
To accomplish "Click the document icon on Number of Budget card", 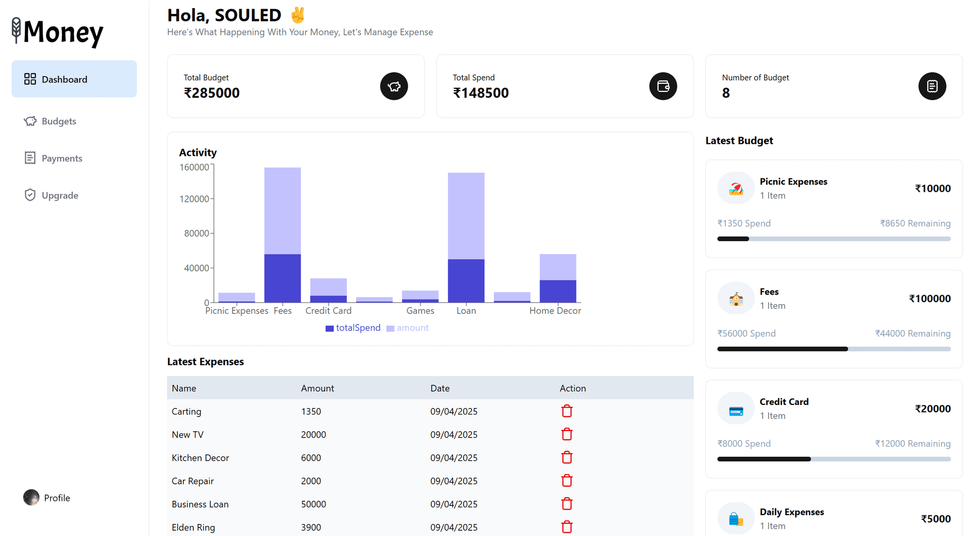I will 932,86.
